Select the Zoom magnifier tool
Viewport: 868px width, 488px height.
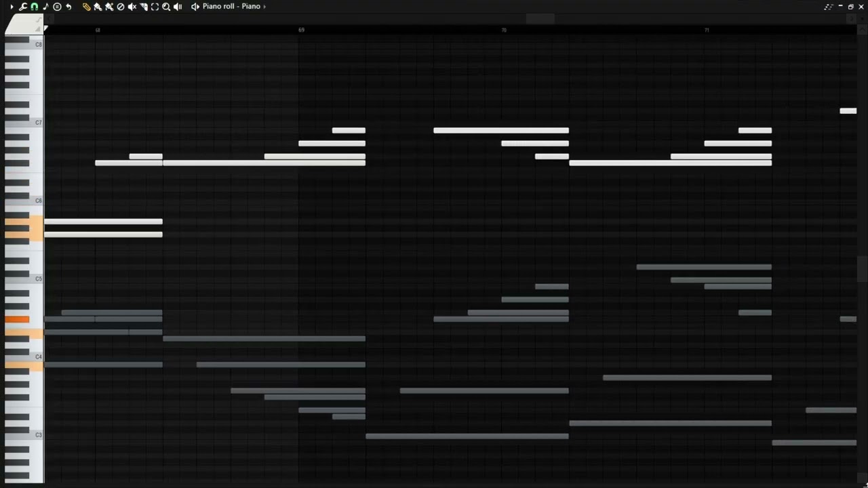coord(166,7)
